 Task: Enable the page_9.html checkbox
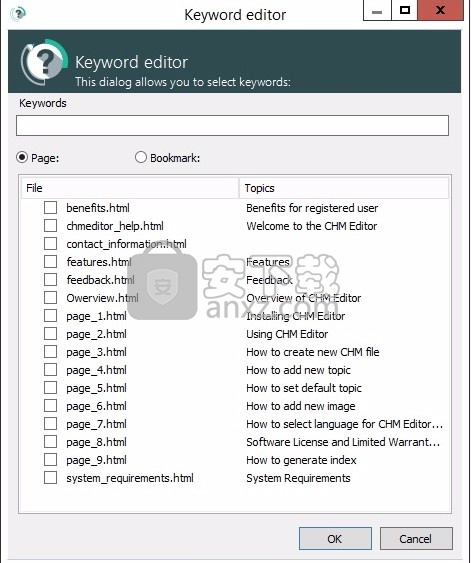click(x=50, y=460)
